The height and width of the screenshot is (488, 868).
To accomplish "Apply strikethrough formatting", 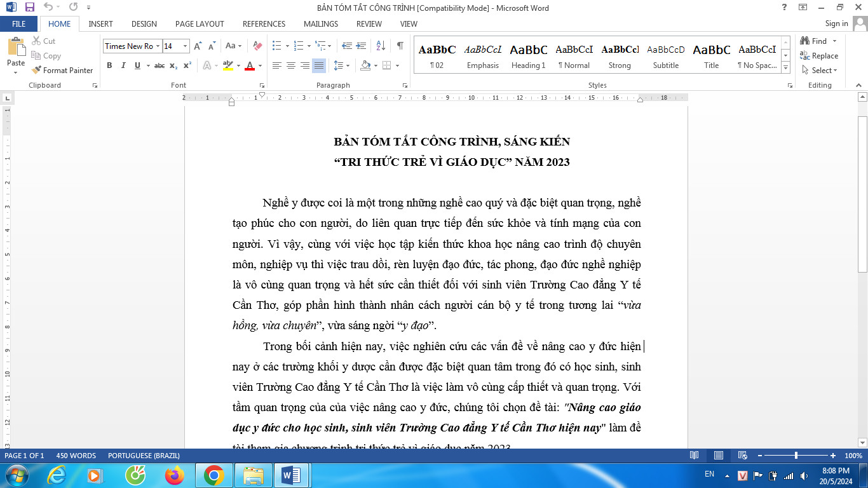I will pos(159,65).
